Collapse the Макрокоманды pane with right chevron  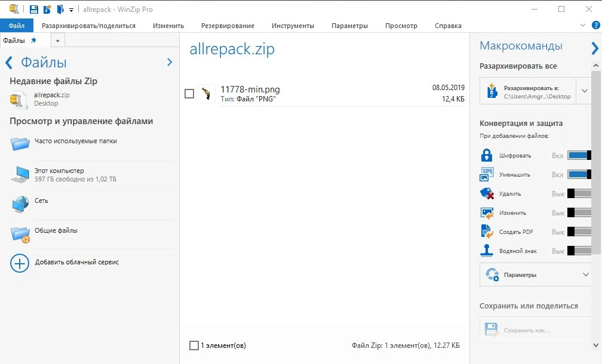coord(595,48)
